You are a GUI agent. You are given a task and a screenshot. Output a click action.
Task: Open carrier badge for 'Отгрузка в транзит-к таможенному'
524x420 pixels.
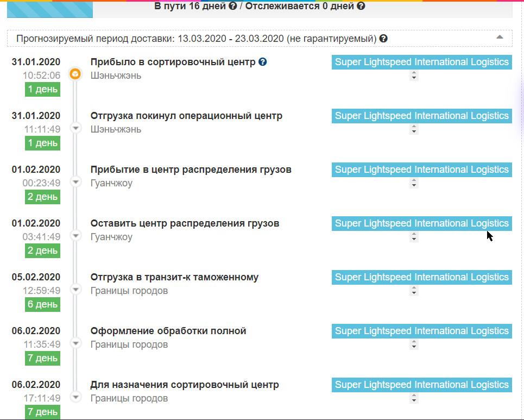[422, 278]
